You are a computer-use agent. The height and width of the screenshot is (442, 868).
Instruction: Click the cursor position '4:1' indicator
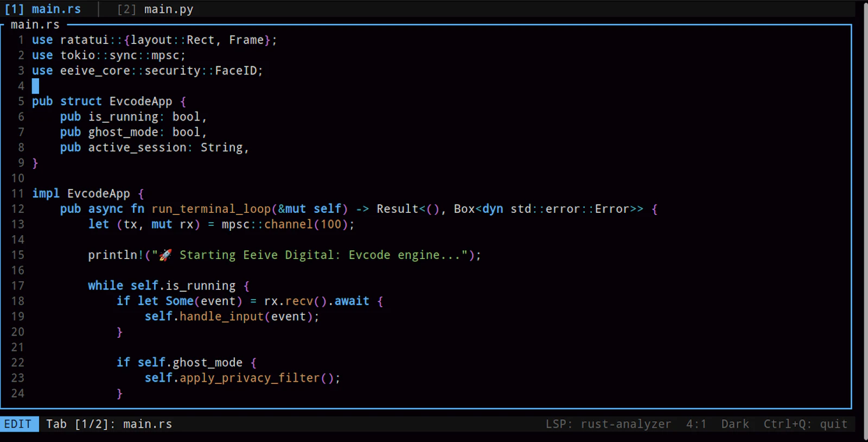coord(696,424)
